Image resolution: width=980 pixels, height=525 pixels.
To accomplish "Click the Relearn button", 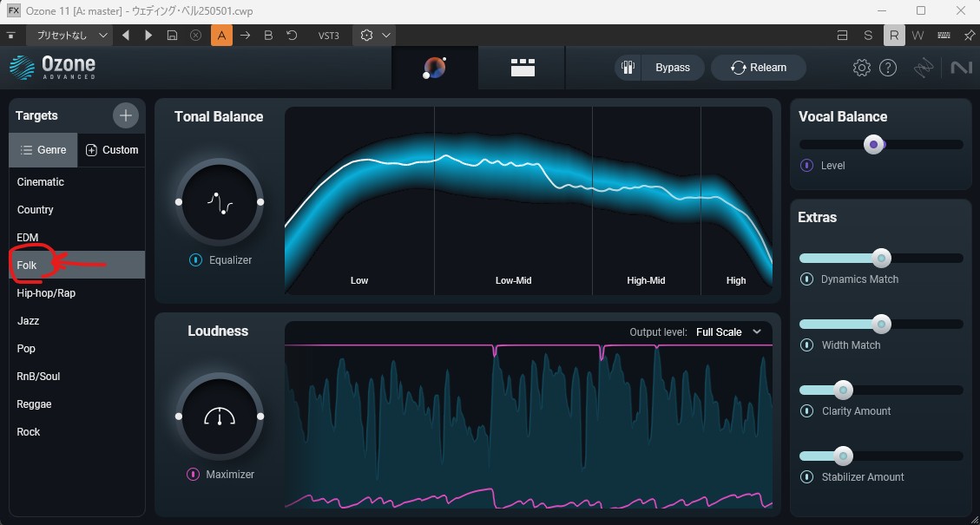I will coord(759,68).
